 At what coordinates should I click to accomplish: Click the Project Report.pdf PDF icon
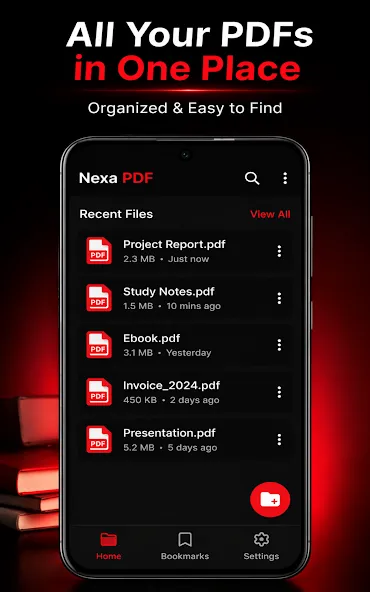[x=99, y=251]
